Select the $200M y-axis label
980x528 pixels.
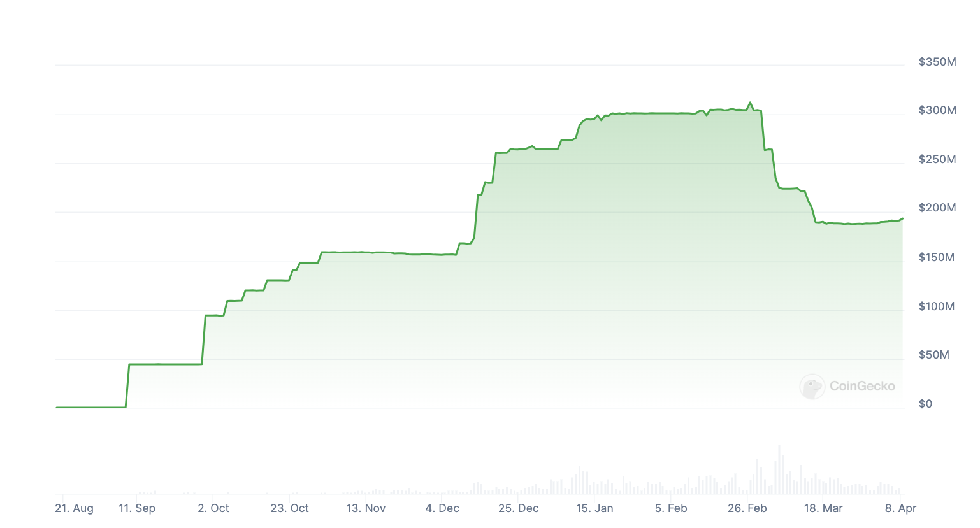click(937, 208)
